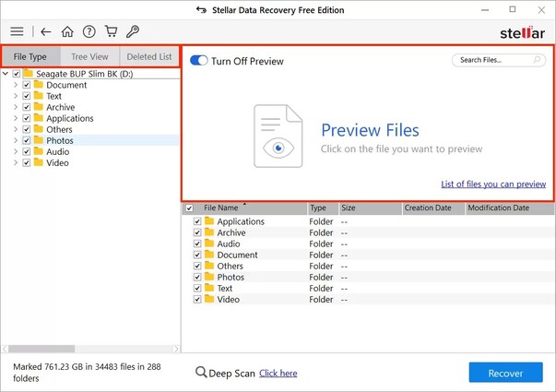Uncheck Text checkbox in tree
Screen dimensions: 556x392
[x=26, y=96]
